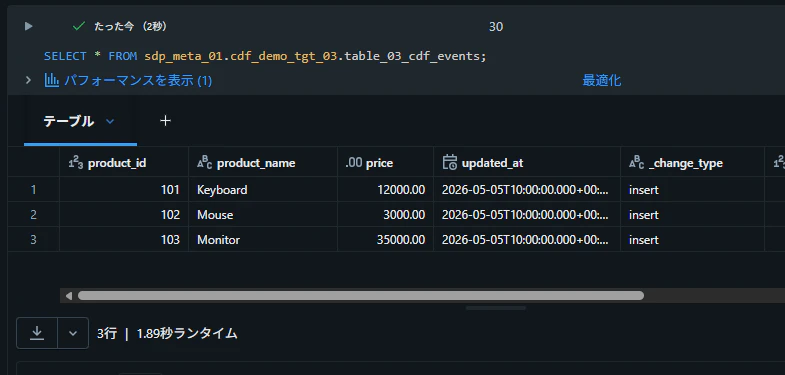This screenshot has width=785, height=375.
Task: Select the updated_at cell in Keyboard row
Action: coord(527,189)
